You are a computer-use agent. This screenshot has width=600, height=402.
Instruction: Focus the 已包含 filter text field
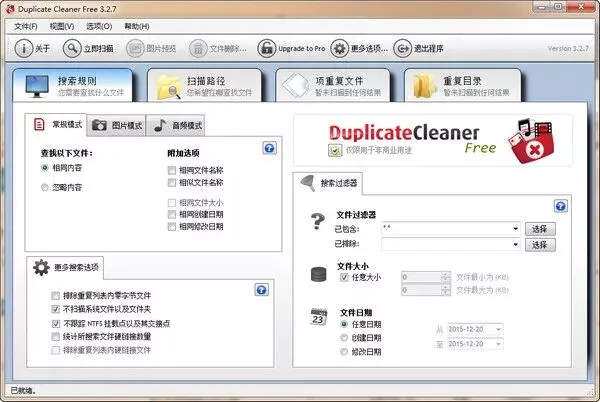click(x=451, y=228)
